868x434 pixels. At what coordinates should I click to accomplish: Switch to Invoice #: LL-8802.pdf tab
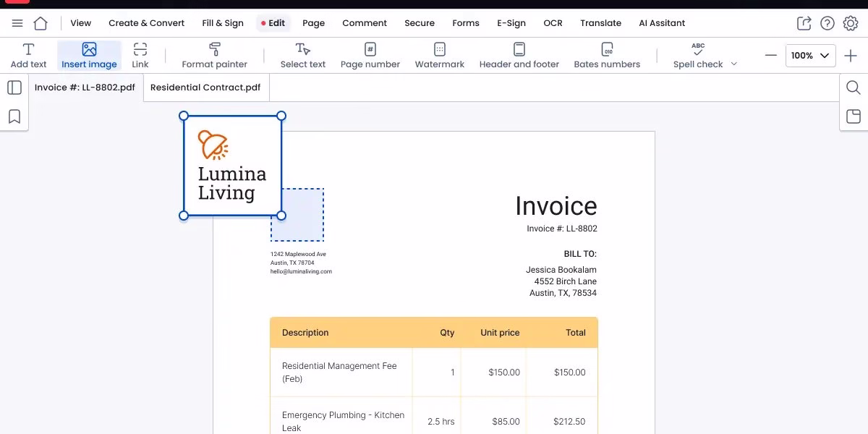click(85, 88)
